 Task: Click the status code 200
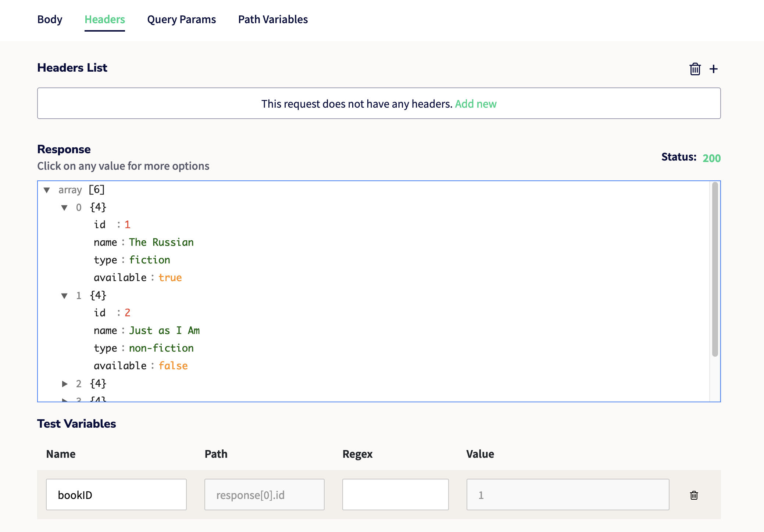[711, 158]
